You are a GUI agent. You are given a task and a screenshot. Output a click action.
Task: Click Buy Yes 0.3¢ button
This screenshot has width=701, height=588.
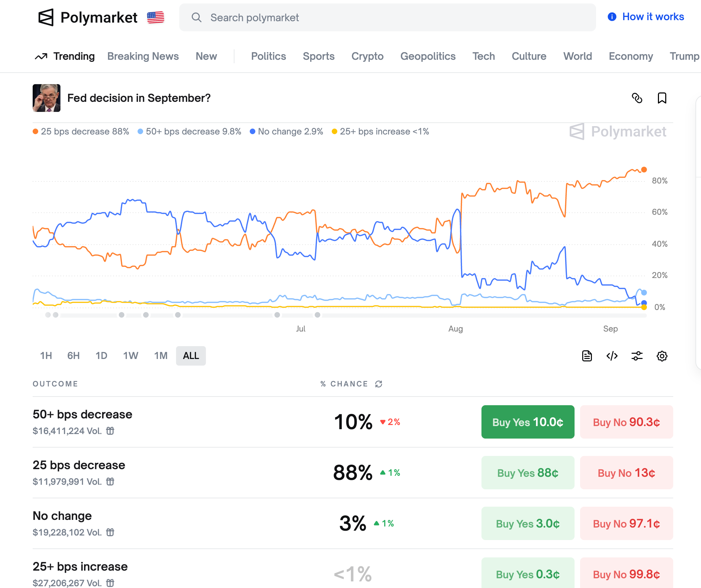click(528, 573)
